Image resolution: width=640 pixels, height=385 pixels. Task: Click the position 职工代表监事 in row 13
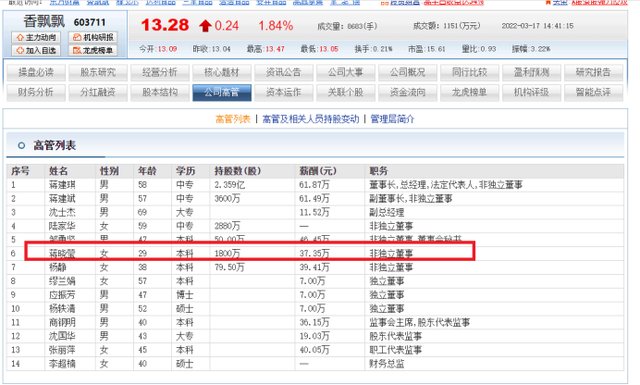[x=396, y=350]
